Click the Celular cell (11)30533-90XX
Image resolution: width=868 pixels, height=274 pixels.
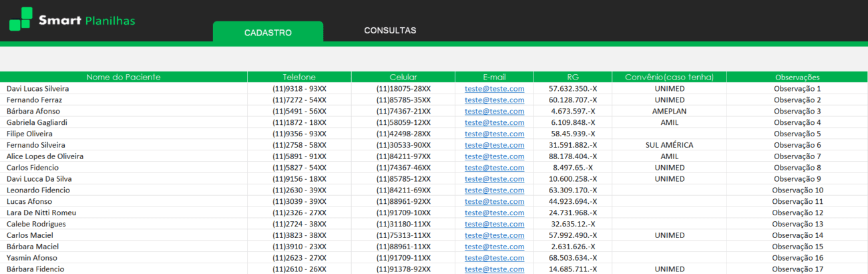point(403,145)
